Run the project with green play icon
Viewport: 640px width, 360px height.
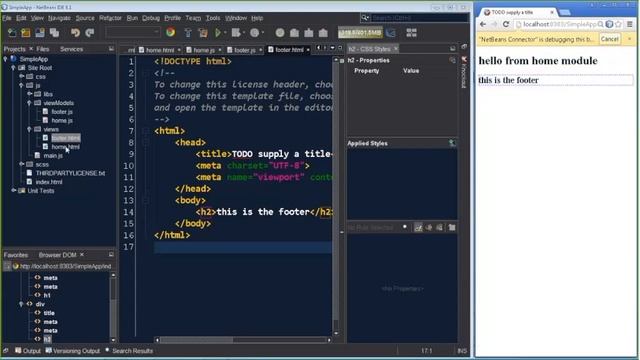click(218, 33)
